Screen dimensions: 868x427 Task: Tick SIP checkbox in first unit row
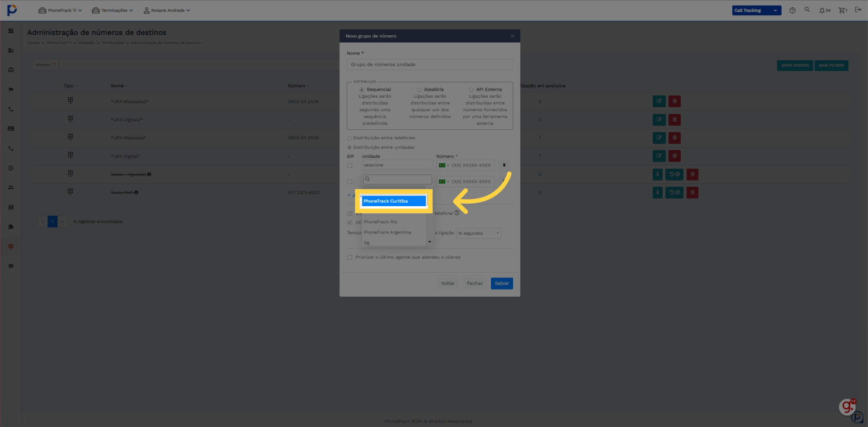pos(349,166)
